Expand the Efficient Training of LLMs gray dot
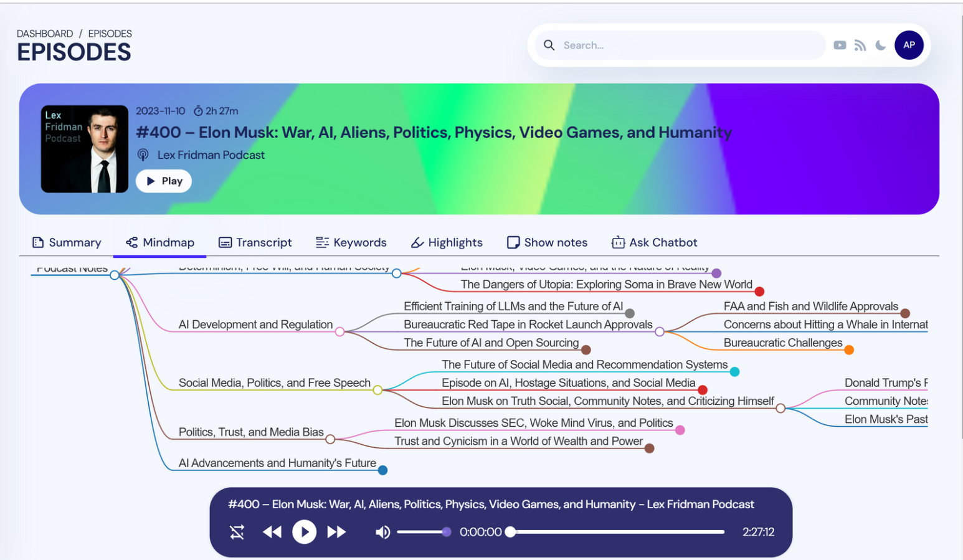 coord(630,313)
